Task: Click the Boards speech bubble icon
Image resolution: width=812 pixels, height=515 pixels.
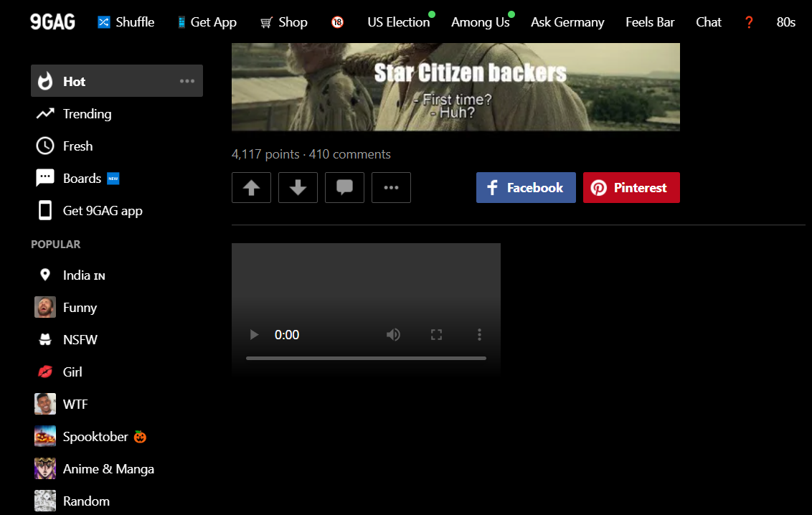Action: [x=45, y=178]
